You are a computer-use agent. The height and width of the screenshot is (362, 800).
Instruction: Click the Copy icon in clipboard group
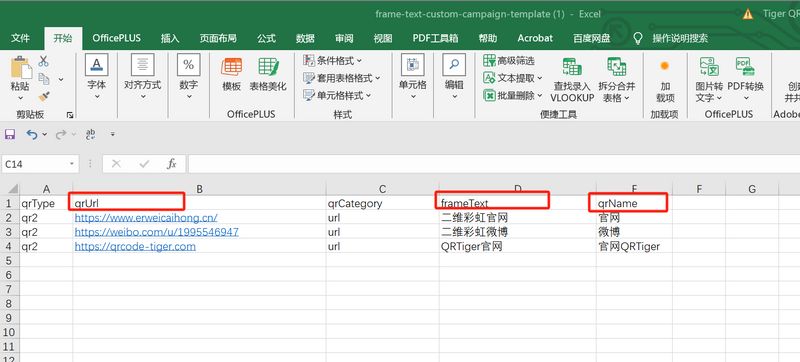(44, 79)
